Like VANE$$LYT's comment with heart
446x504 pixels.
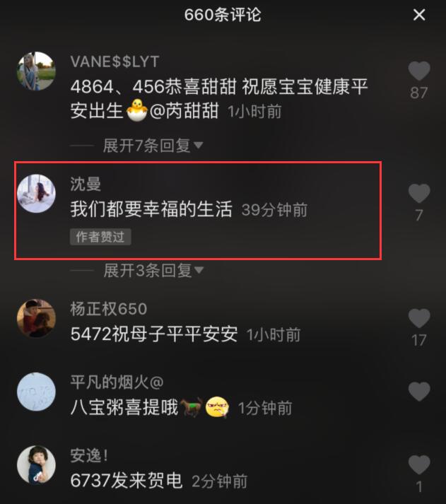click(x=419, y=71)
